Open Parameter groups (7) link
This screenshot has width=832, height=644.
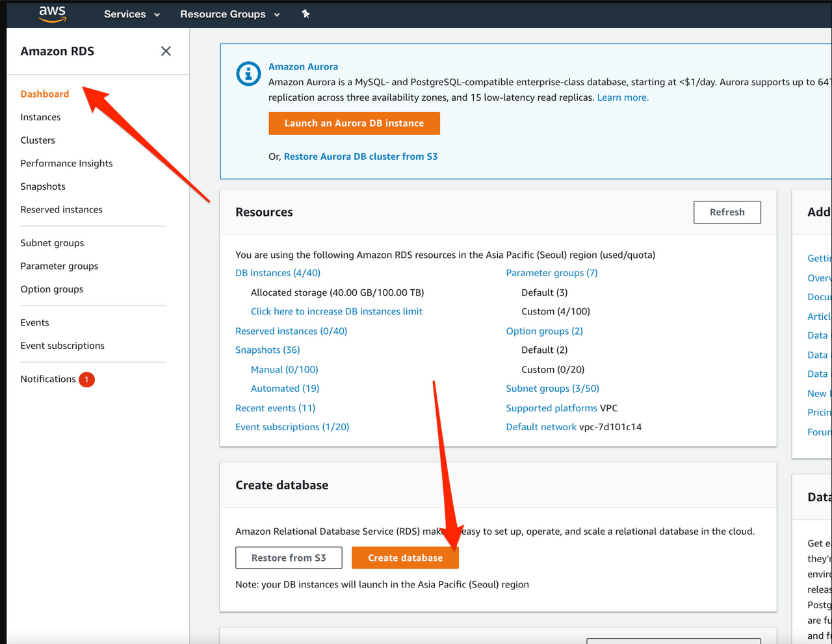[552, 273]
